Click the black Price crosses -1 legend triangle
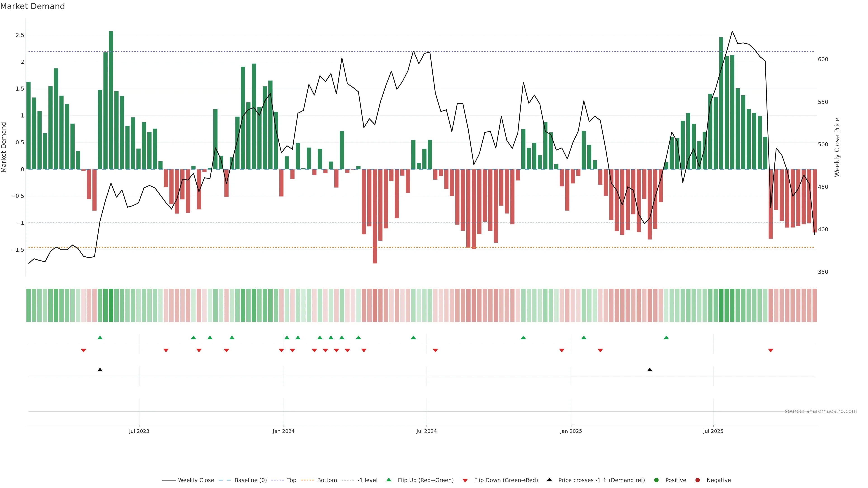Screen dimensions: 868x488 pos(549,480)
